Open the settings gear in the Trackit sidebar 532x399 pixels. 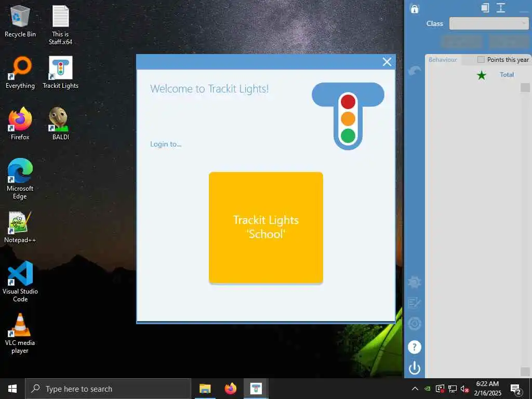(414, 282)
